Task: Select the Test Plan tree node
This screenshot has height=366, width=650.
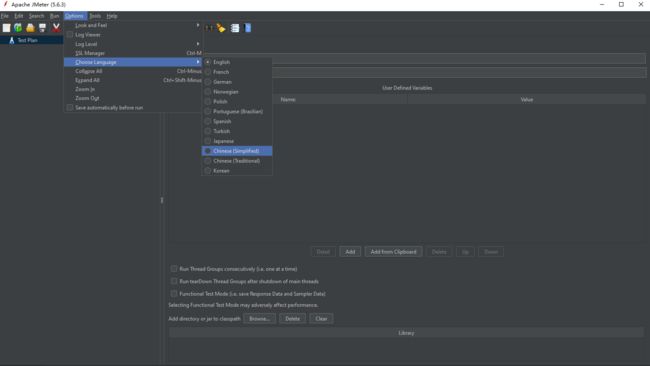Action: point(27,40)
